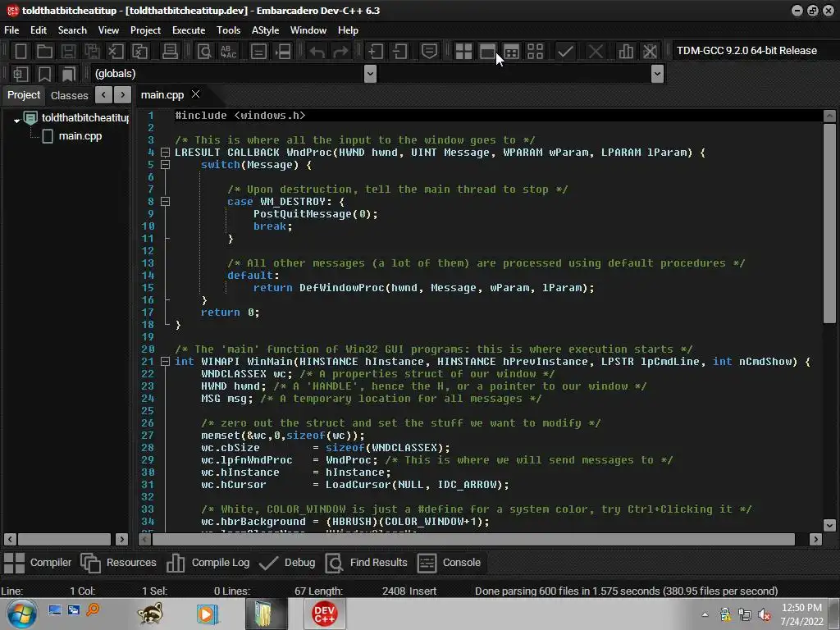This screenshot has width=840, height=630.
Task: Collapse the WndProc function fold at line 4
Action: 166,153
